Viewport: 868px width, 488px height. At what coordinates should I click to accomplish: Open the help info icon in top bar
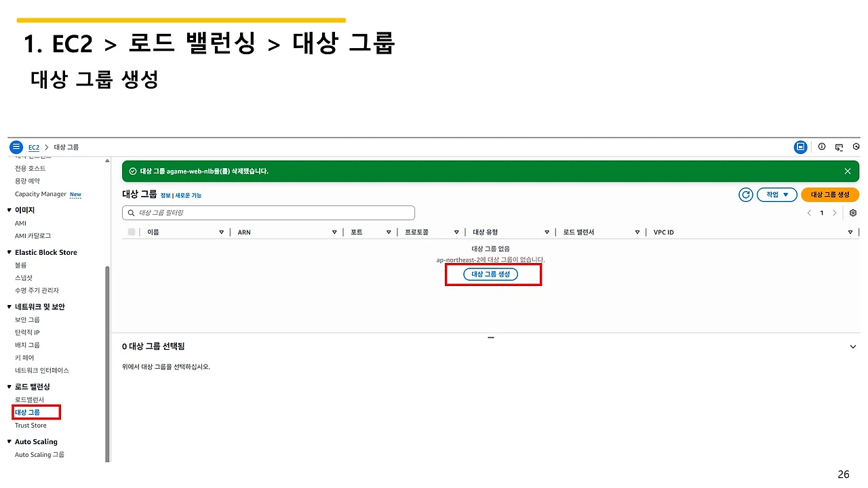822,146
